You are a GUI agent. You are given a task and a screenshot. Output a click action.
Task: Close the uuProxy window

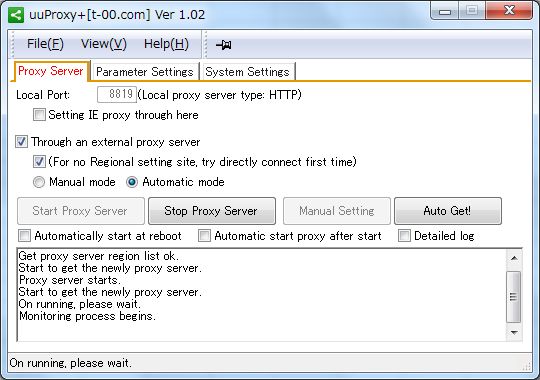tap(509, 11)
